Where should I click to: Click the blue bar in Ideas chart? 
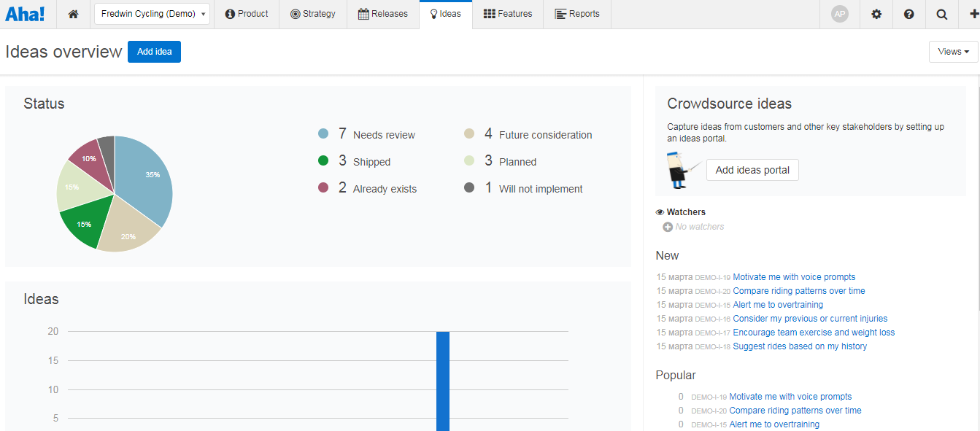(443, 381)
